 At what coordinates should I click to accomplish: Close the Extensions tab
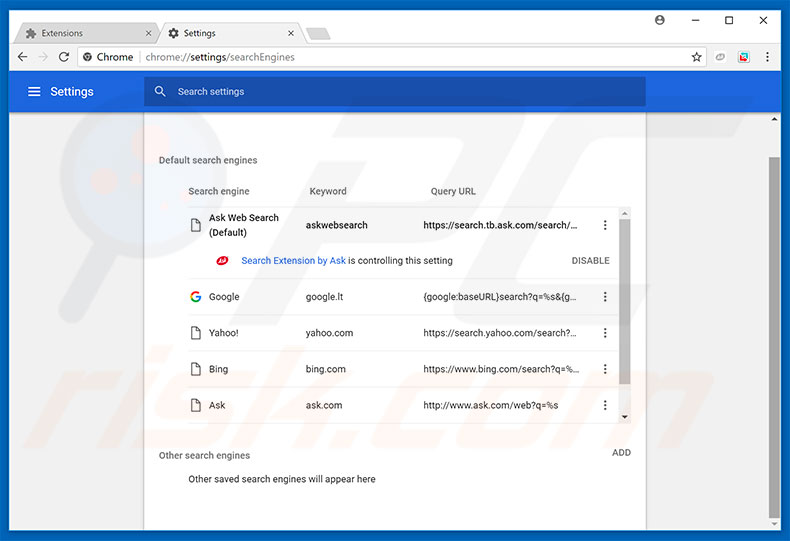[x=148, y=33]
